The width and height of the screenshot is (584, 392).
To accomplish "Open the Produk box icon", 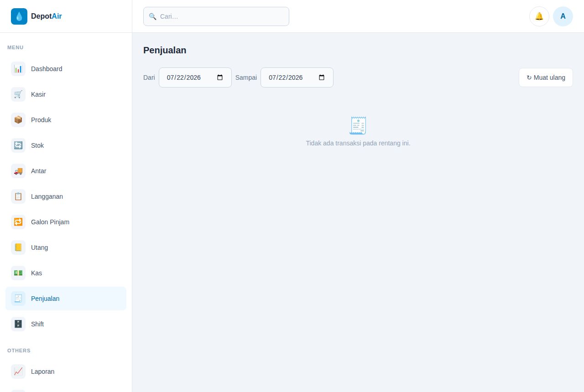I will pos(18,120).
